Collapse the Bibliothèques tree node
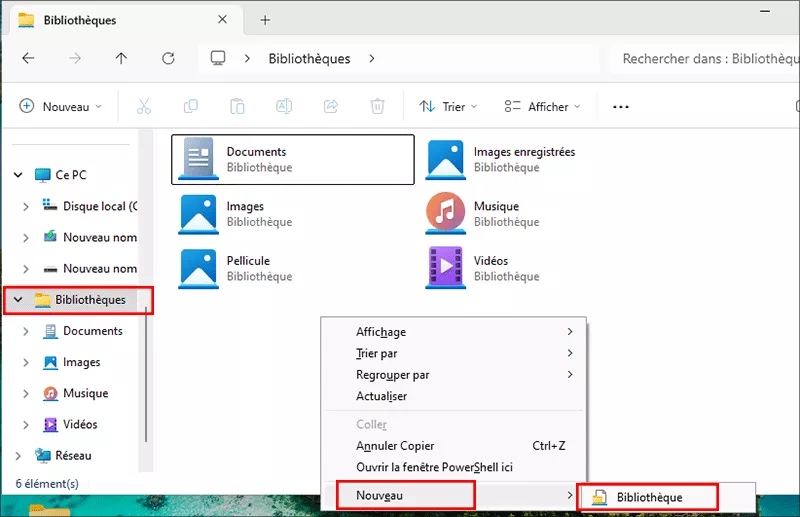 pyautogui.click(x=18, y=300)
